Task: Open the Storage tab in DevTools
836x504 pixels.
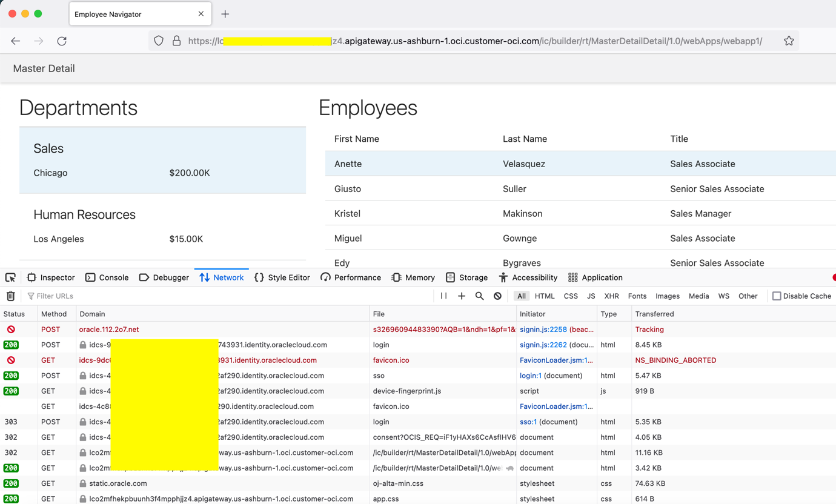Action: 466,277
